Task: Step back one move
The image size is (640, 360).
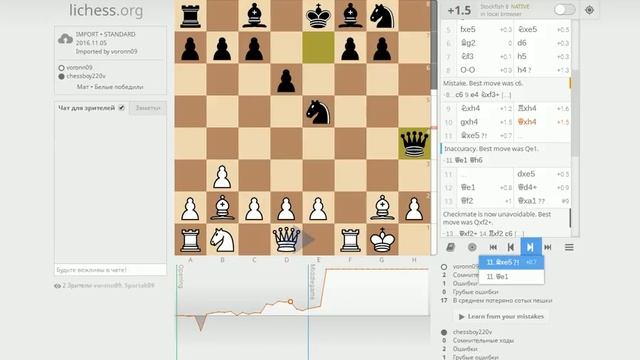Action: 511,247
